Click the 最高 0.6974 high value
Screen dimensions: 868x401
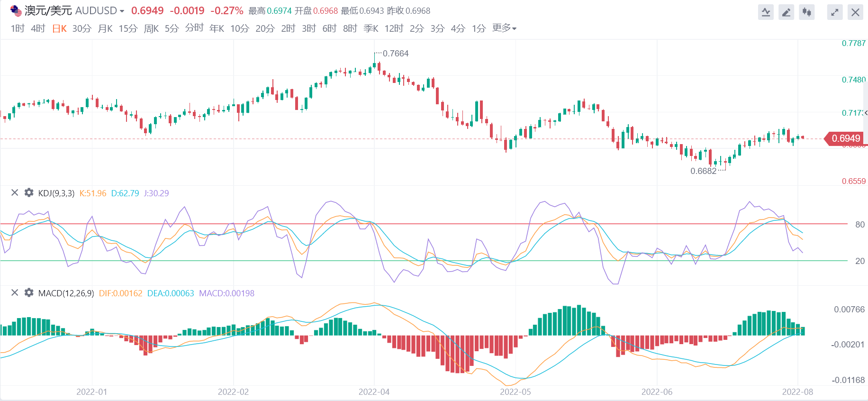(270, 10)
